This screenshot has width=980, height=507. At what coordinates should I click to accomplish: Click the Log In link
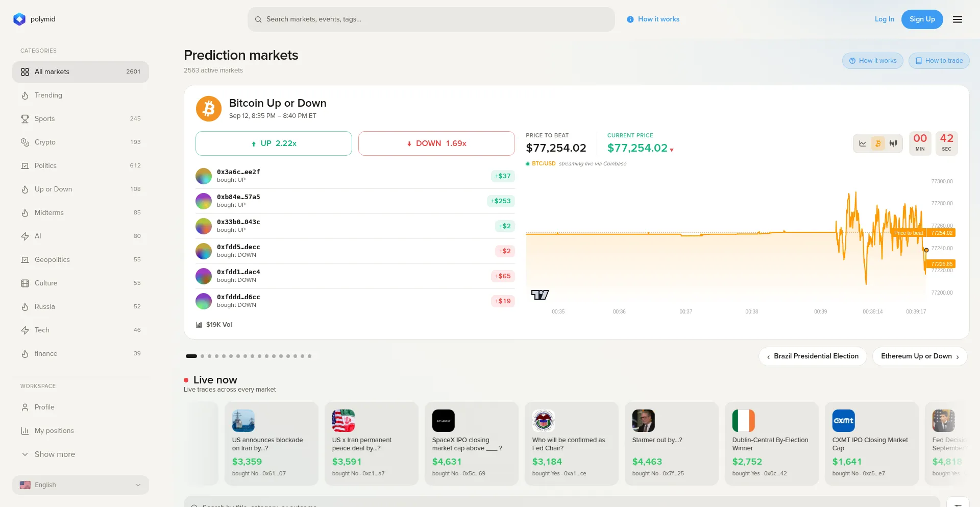click(885, 19)
